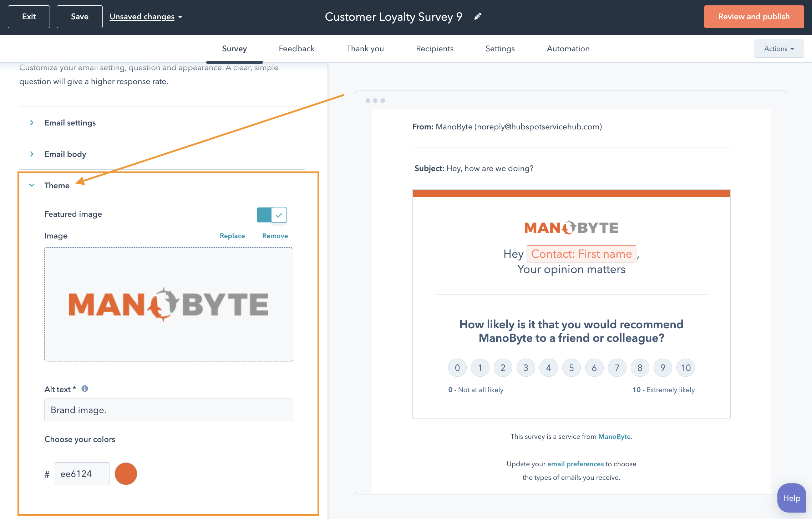Image resolution: width=812 pixels, height=519 pixels.
Task: Select rating 2 in the survey preview
Action: coord(503,368)
